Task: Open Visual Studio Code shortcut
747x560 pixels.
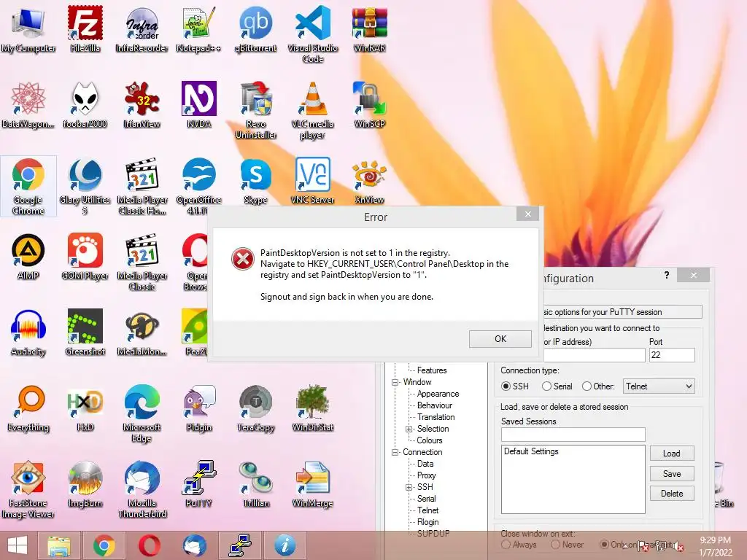Action: click(313, 34)
